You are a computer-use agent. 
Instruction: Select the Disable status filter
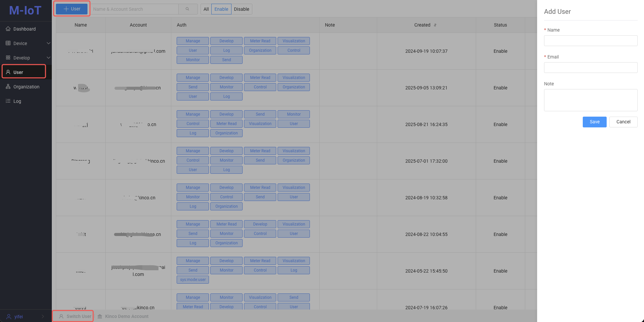tap(242, 9)
